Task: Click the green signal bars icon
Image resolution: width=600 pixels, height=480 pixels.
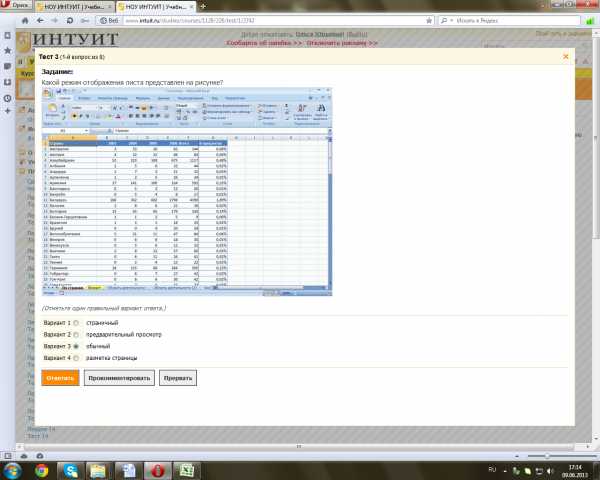Action: [x=590, y=21]
